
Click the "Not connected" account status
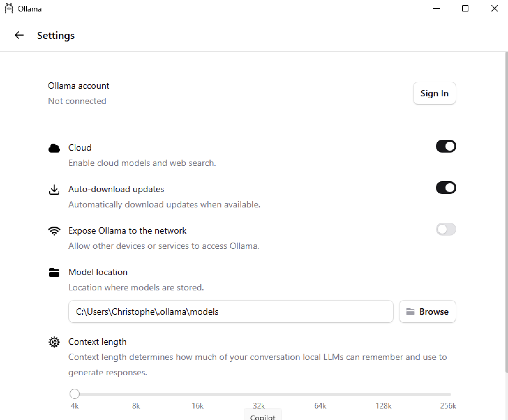77,101
